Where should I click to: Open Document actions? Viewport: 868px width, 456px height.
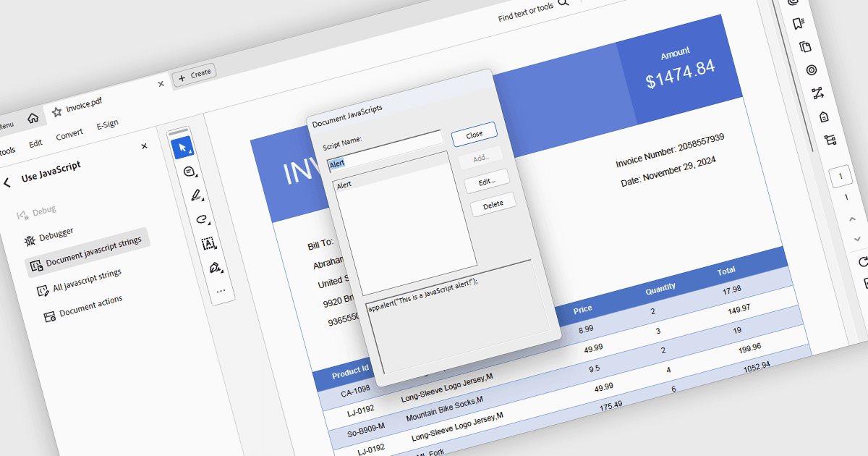tap(83, 308)
